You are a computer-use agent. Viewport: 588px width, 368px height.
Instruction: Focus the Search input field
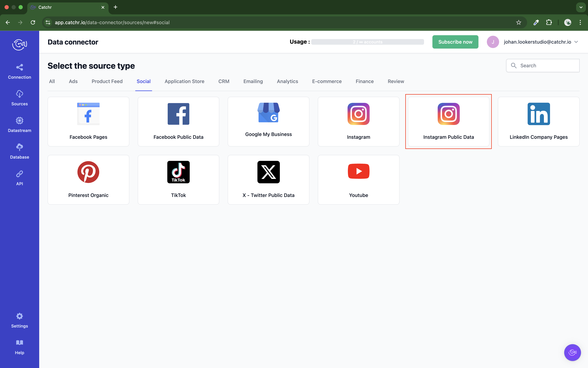pyautogui.click(x=542, y=66)
